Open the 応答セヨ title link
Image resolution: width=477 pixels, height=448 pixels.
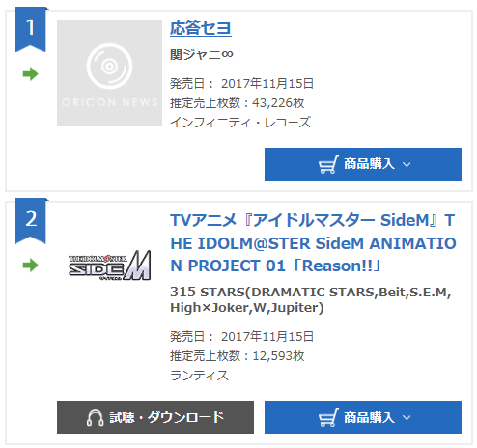point(201,28)
